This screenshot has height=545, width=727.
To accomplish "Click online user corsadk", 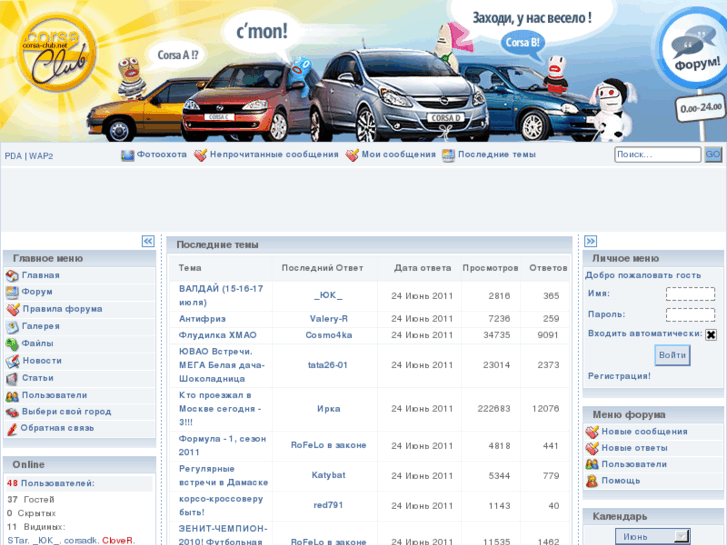I will 81,540.
